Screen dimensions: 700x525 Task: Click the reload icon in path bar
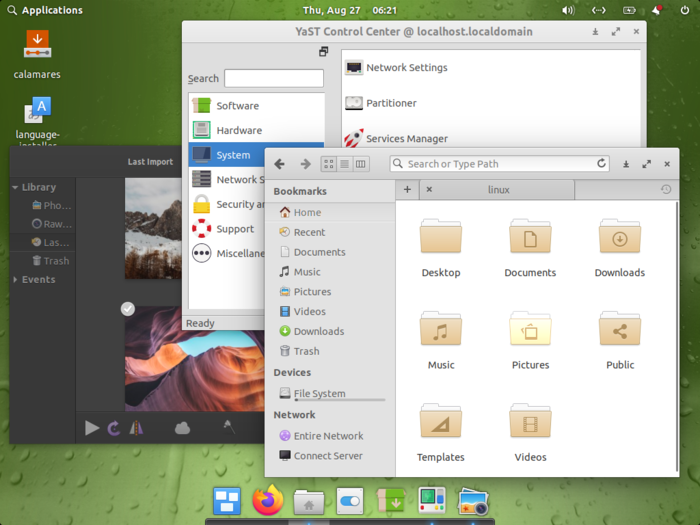pos(602,164)
